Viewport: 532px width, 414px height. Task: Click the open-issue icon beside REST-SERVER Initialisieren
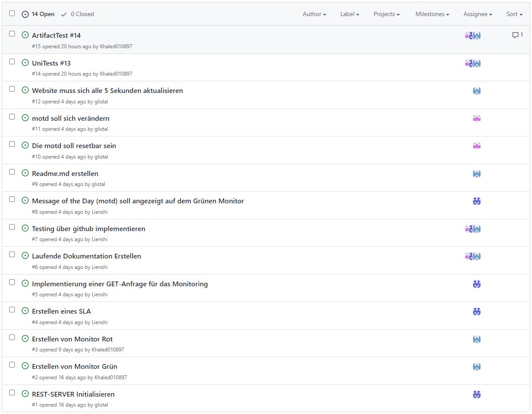click(25, 394)
